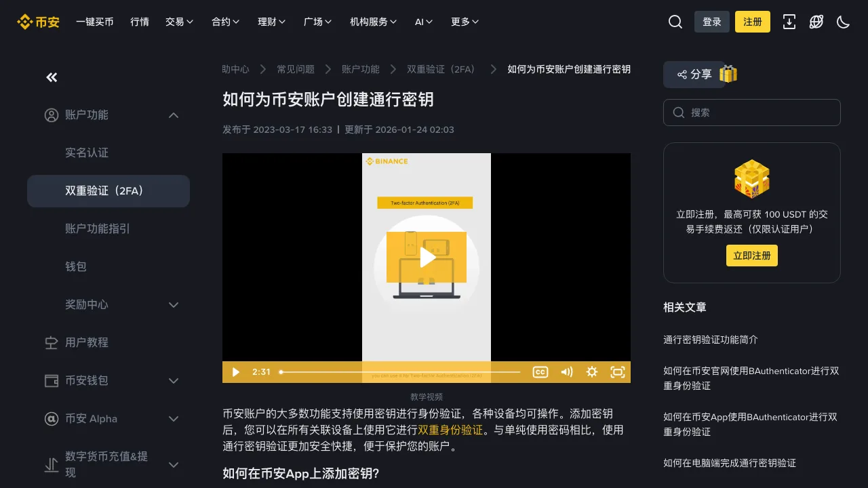
Task: Mute the video volume icon
Action: pyautogui.click(x=567, y=372)
